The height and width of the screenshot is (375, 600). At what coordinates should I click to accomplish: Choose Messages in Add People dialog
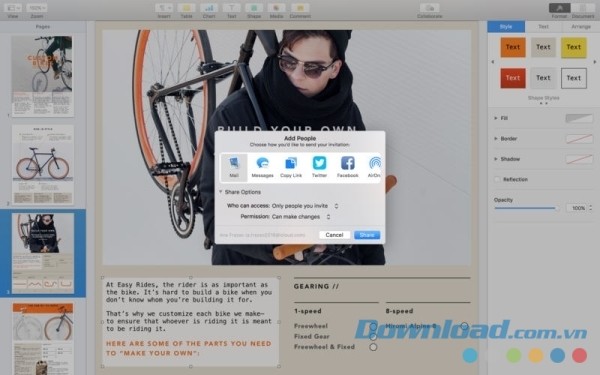(x=262, y=167)
